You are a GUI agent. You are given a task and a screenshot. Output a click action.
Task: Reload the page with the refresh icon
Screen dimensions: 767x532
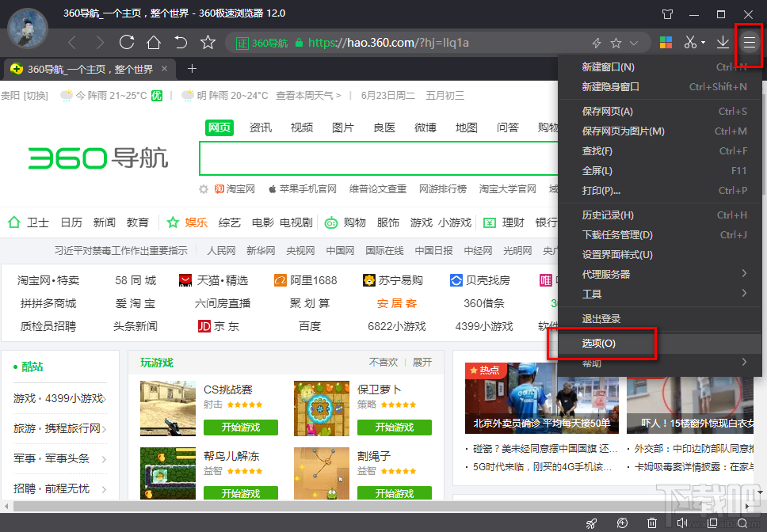coord(126,42)
